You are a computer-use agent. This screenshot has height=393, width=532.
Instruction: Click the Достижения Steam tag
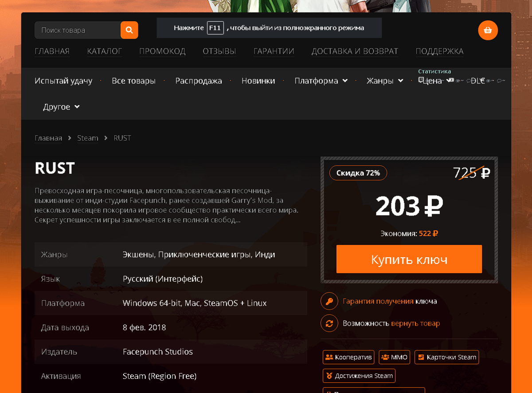pos(359,376)
